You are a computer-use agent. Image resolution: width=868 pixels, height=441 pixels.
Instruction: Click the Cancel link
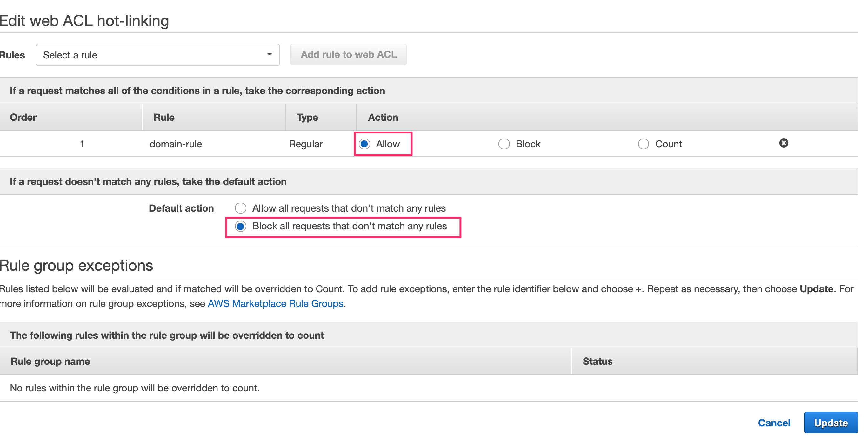[774, 423]
